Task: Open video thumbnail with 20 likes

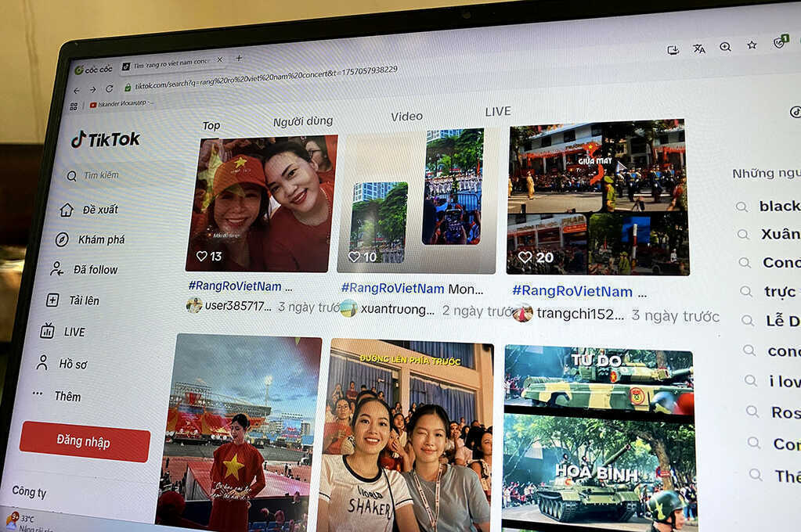Action: click(x=597, y=197)
